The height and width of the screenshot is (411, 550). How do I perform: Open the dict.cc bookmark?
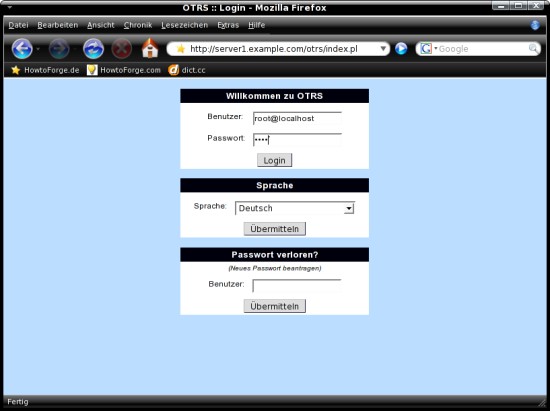pos(187,70)
